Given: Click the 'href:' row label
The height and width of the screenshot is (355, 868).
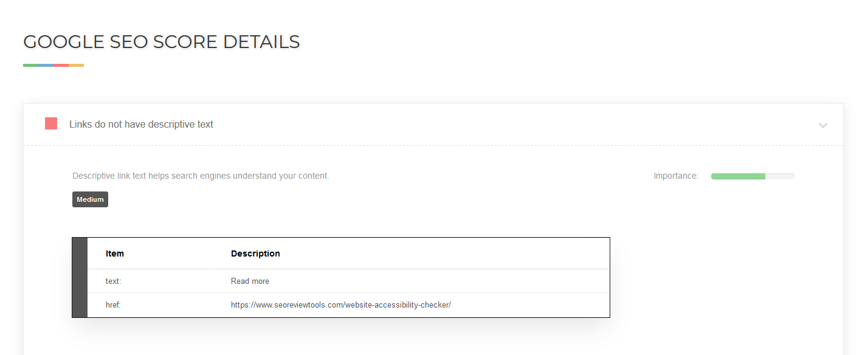Looking at the screenshot, I should pyautogui.click(x=113, y=305).
